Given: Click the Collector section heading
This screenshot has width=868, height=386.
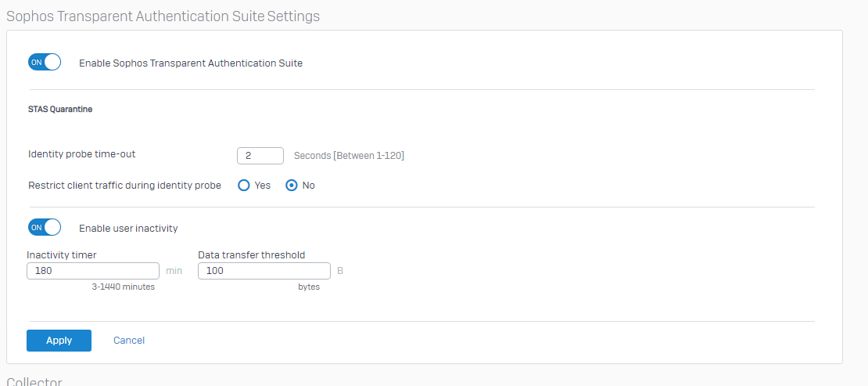Looking at the screenshot, I should tap(34, 381).
